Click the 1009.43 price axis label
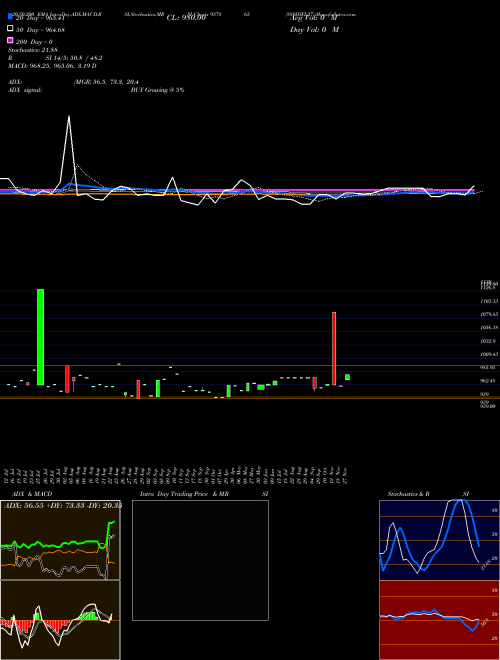The width and height of the screenshot is (500, 660). pos(489,354)
